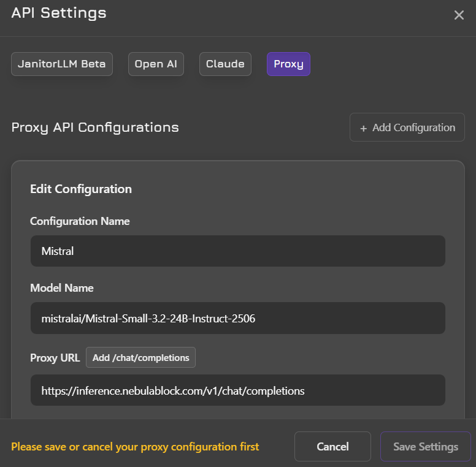Select the Open AI tab
The height and width of the screenshot is (467, 476).
click(156, 64)
